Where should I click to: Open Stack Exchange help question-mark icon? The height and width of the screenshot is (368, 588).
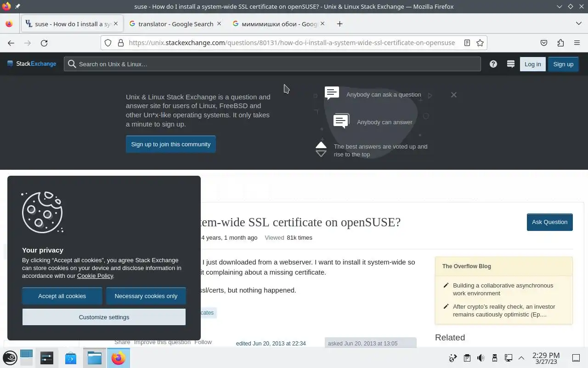pyautogui.click(x=493, y=64)
